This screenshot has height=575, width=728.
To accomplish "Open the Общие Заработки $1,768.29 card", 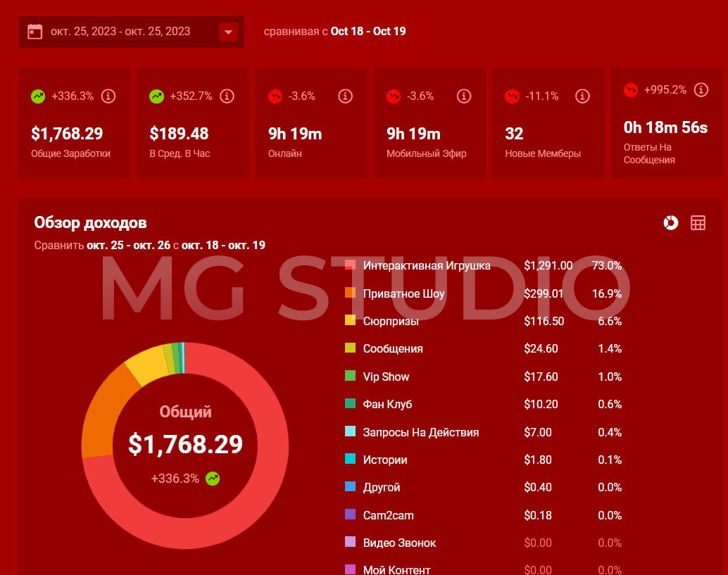I will click(x=74, y=123).
